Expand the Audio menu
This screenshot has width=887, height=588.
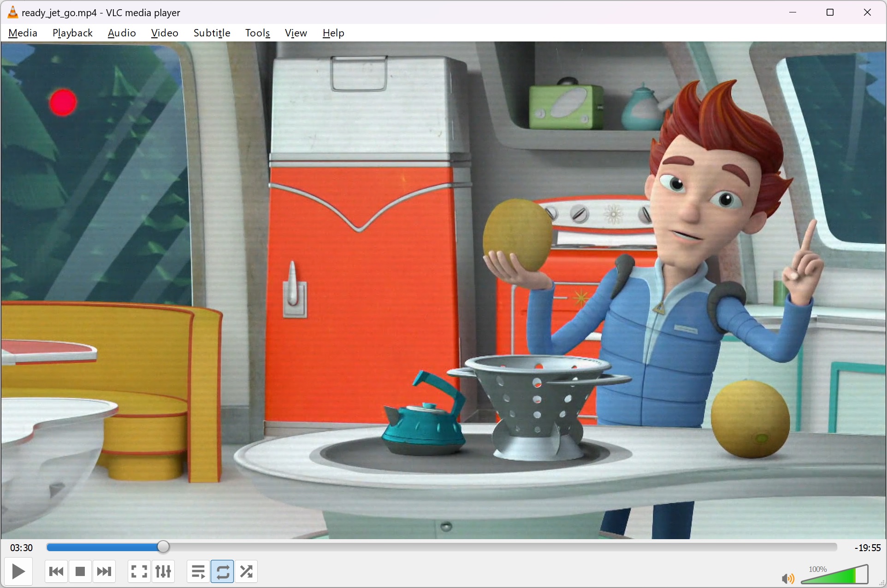pyautogui.click(x=122, y=33)
